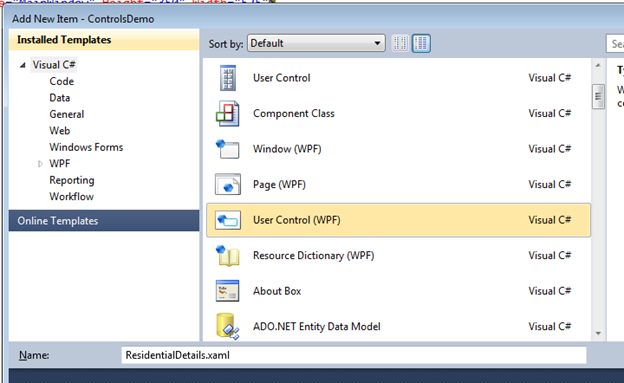Collapse the Visual C# tree node

pyautogui.click(x=23, y=65)
